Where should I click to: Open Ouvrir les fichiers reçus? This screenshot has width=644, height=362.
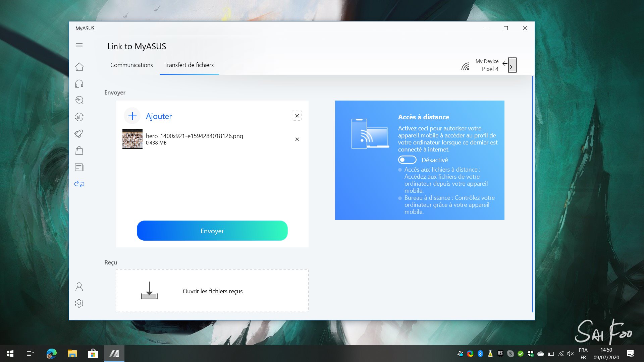[213, 291]
